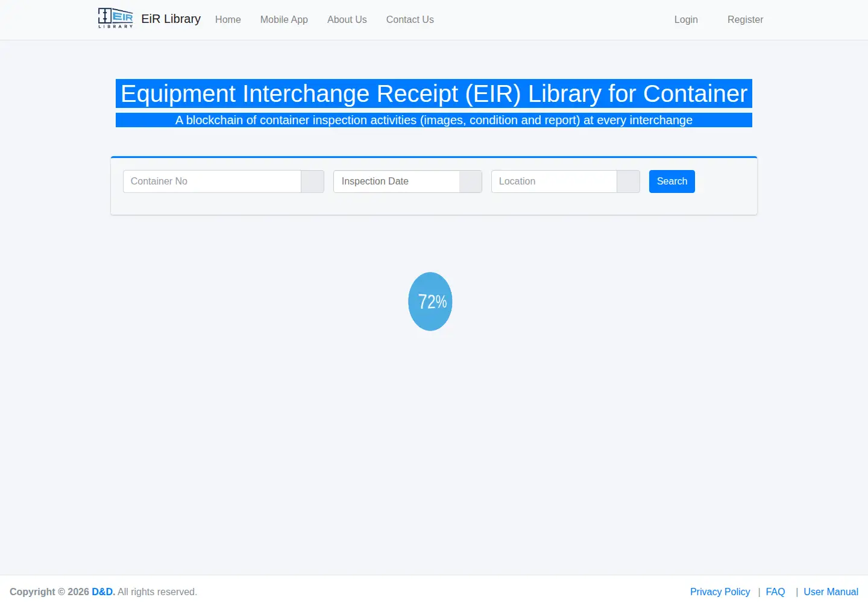Click the addon button beside Inspection Date
The image size is (868, 603).
471,182
